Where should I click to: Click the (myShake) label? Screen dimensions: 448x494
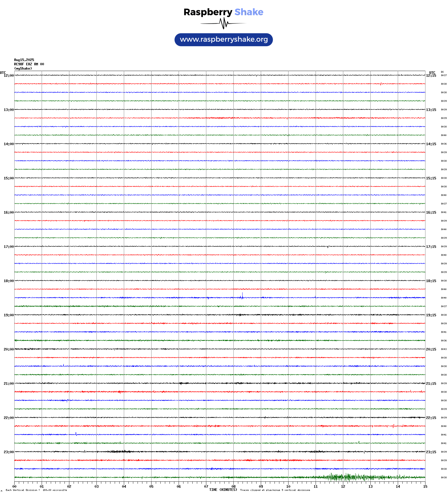[x=23, y=68]
